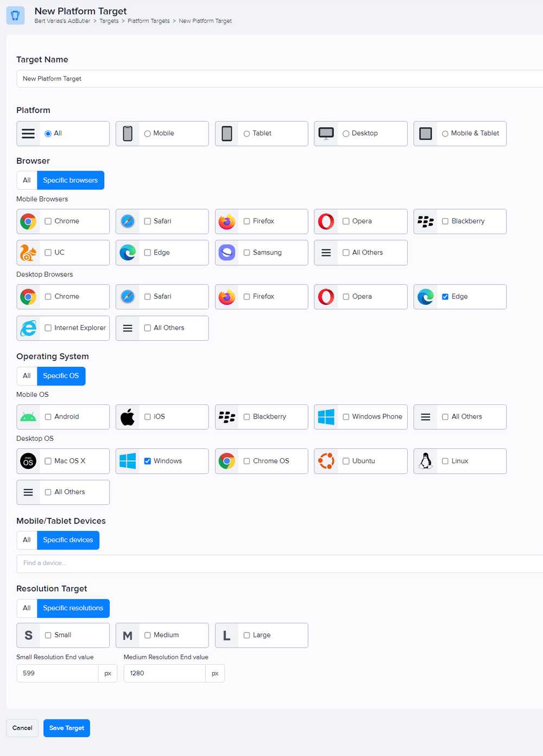Click the platform target icon beside page title

click(15, 15)
